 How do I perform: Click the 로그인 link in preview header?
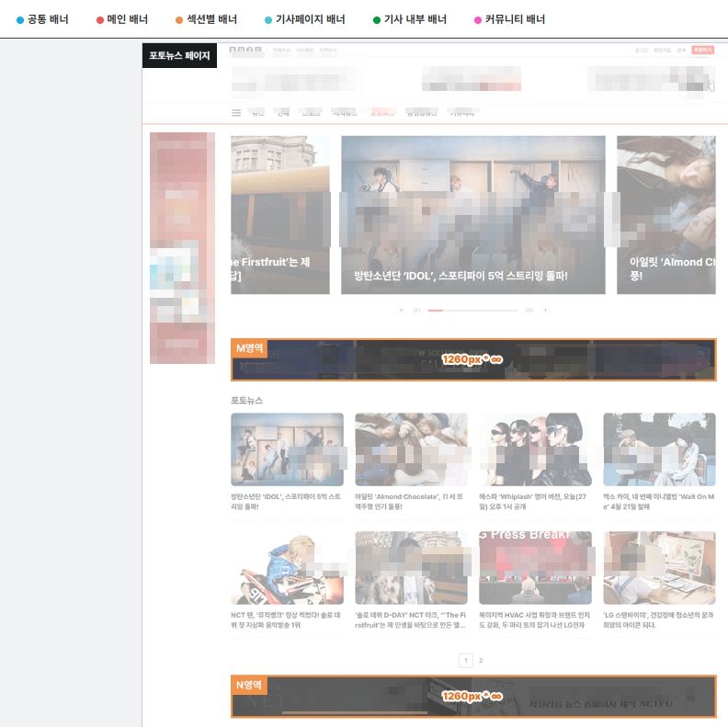click(642, 51)
